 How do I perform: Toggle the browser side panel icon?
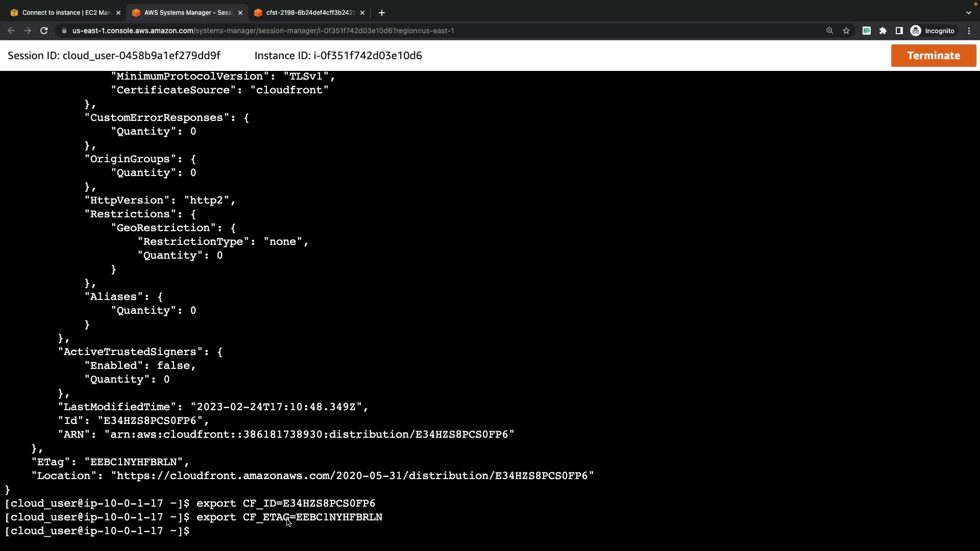point(899,31)
